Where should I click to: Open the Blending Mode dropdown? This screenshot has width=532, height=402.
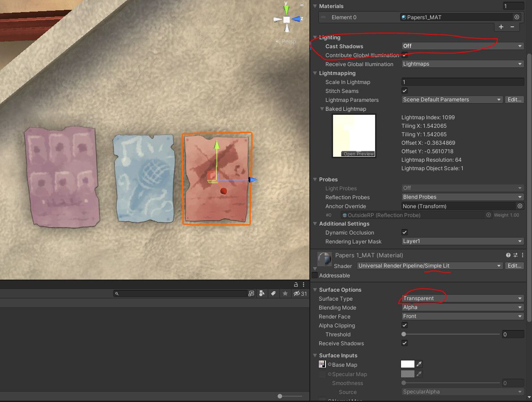462,307
